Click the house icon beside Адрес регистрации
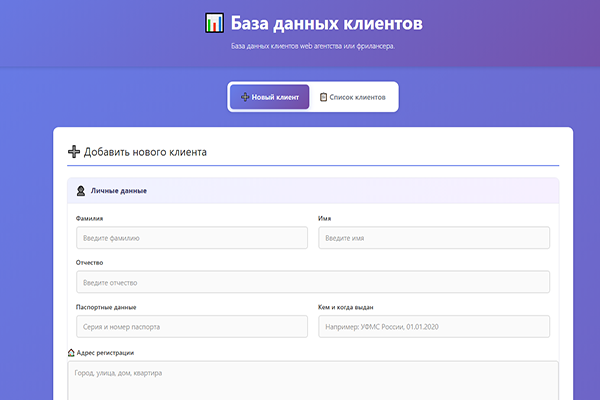Screen dimensions: 600x400 click(71, 353)
